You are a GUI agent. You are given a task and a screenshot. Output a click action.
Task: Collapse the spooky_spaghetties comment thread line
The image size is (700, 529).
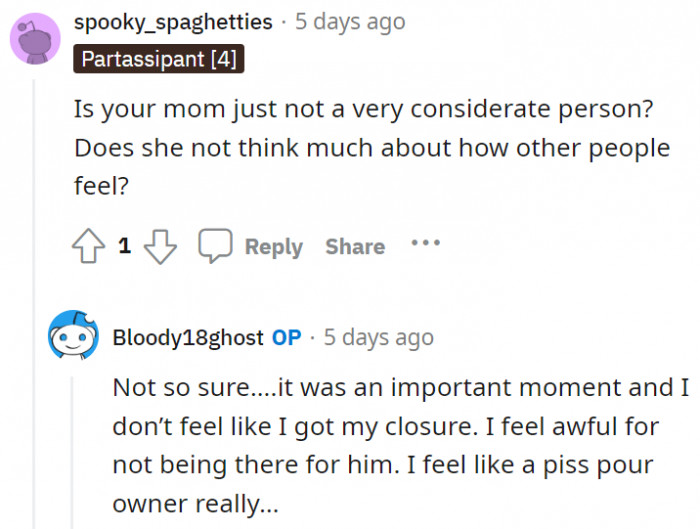tap(34, 300)
